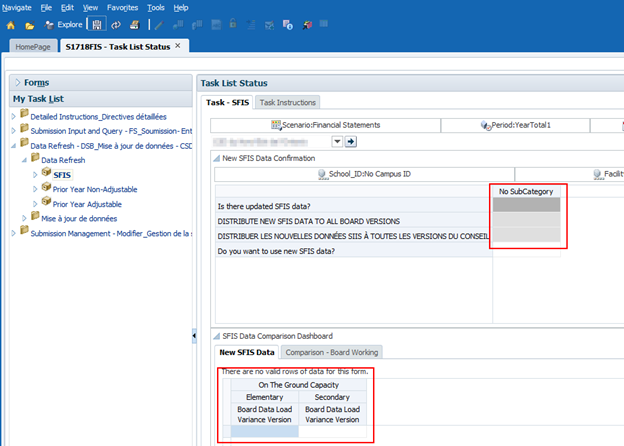Open the dropdown below the Scenario header
624x446 pixels.
coord(336,142)
